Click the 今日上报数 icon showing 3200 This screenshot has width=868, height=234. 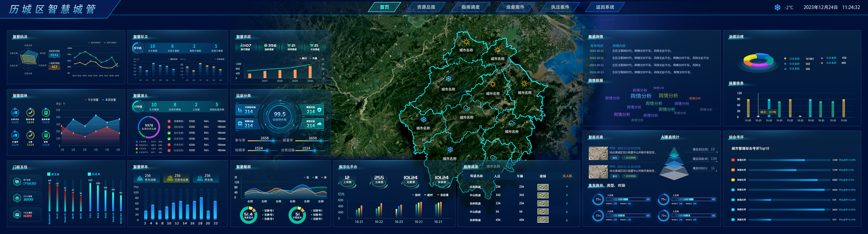(x=17, y=198)
